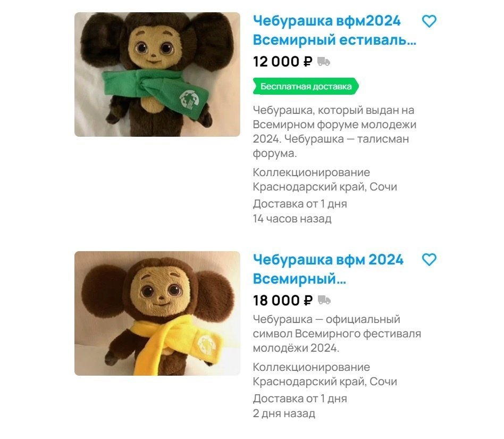Click the delivery truck icon next to 12 000 ₽
The image size is (504, 439).
[323, 62]
